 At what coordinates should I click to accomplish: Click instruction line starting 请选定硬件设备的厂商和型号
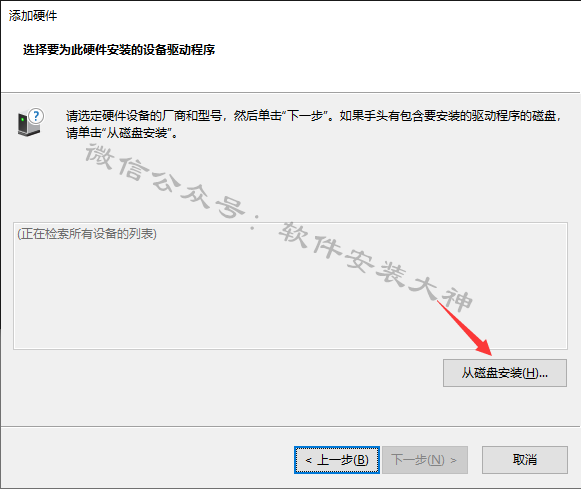pyautogui.click(x=313, y=116)
